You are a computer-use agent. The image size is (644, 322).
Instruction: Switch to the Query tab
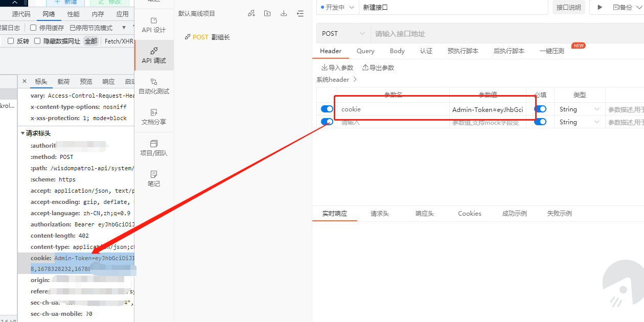coord(365,51)
